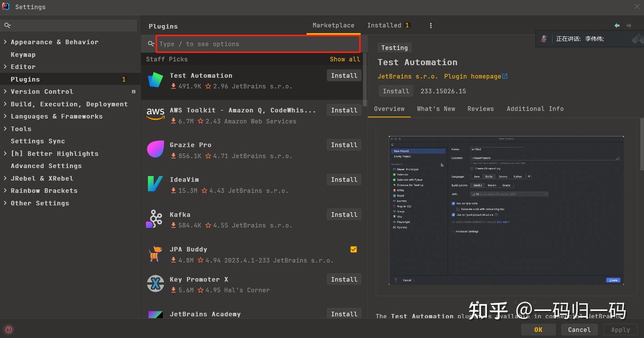Expand the Tools settings node
This screenshot has width=644, height=338.
click(x=5, y=129)
